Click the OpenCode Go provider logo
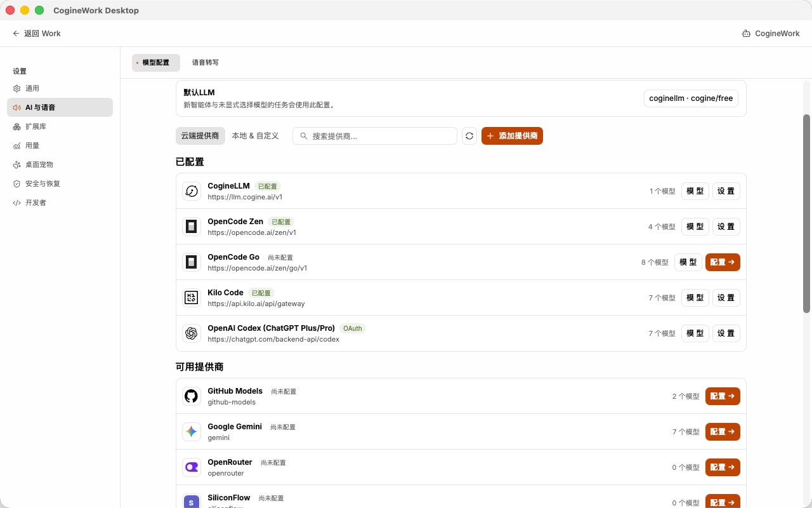The width and height of the screenshot is (812, 508). pos(192,262)
